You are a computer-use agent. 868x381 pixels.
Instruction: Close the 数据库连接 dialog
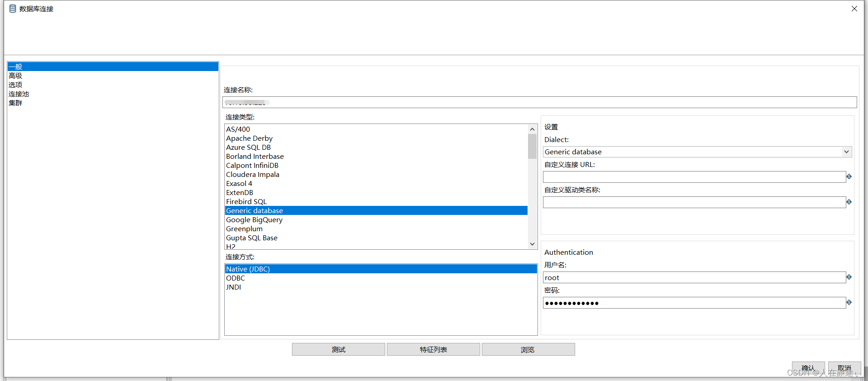(854, 9)
